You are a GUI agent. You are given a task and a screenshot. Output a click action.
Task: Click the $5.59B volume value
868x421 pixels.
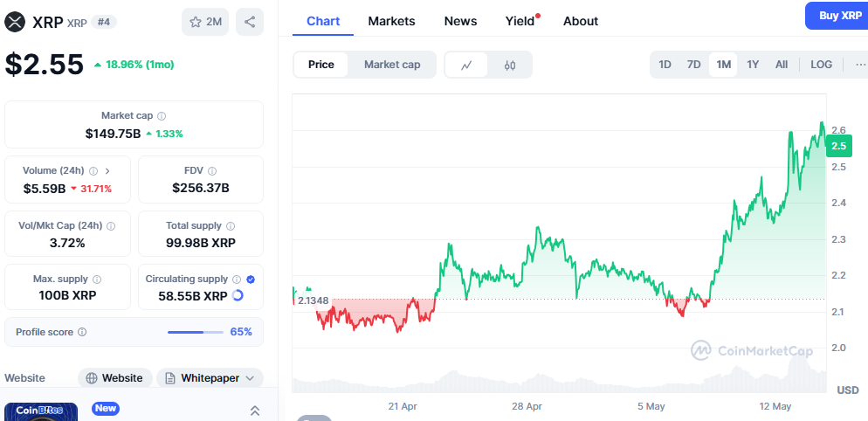[x=45, y=189]
